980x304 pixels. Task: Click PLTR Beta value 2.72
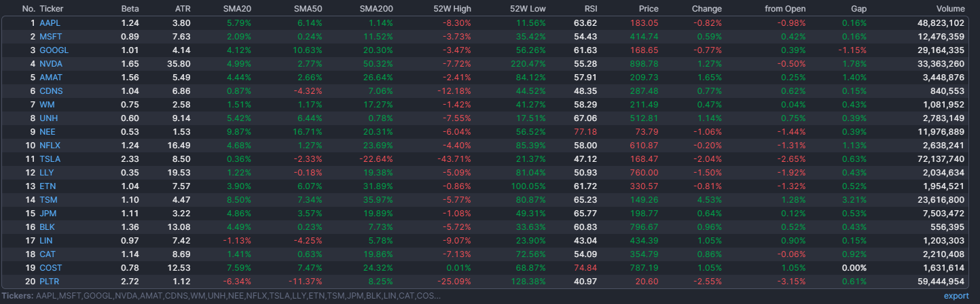130,282
